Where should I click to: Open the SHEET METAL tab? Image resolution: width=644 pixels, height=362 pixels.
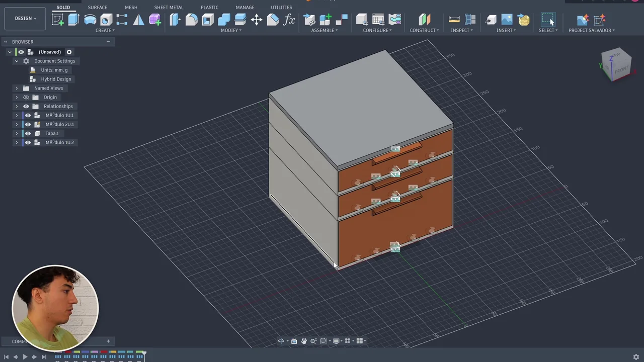point(169,8)
